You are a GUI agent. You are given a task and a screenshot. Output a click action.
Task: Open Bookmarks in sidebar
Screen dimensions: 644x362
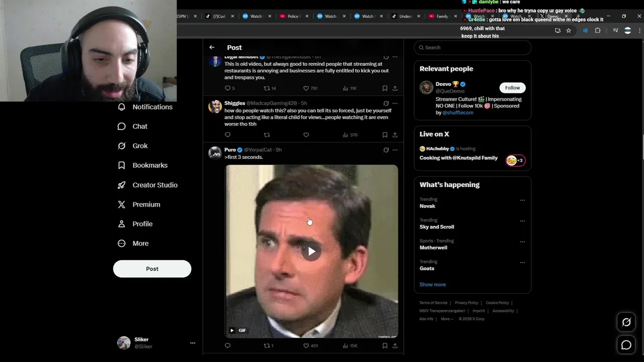pyautogui.click(x=142, y=165)
